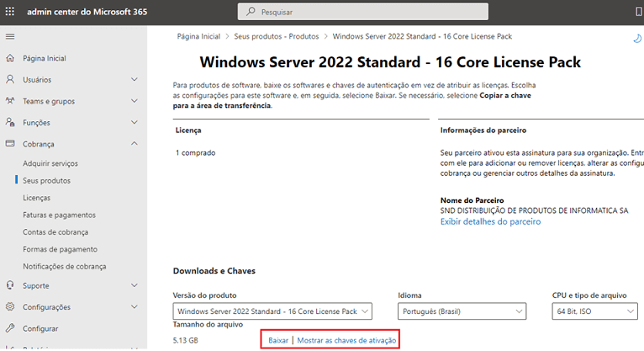Open the Versão do produto dropdown
Viewport: 644px width, 351px height.
tap(272, 311)
